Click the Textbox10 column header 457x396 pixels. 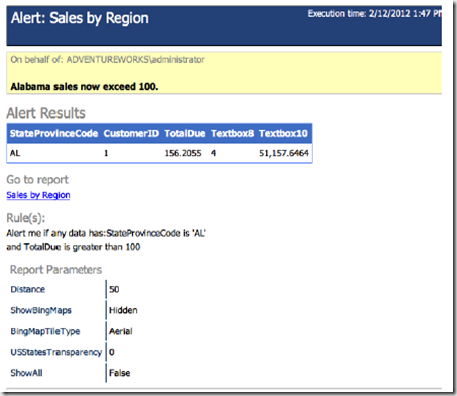click(283, 134)
